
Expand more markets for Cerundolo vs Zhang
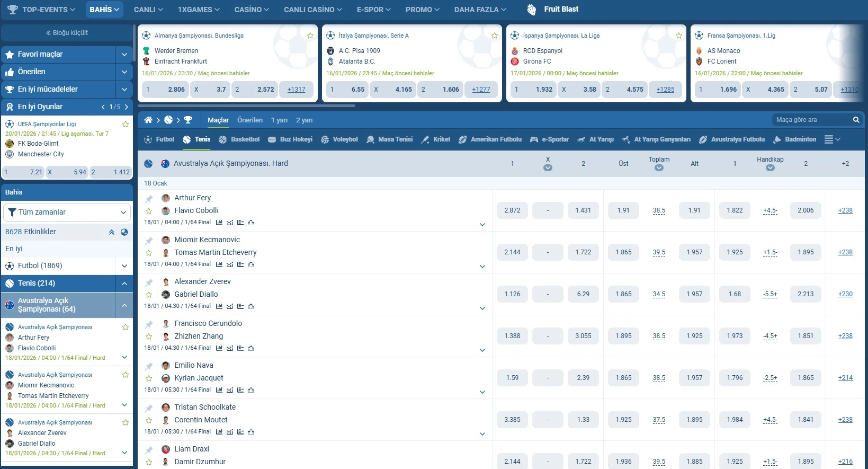coord(482,350)
